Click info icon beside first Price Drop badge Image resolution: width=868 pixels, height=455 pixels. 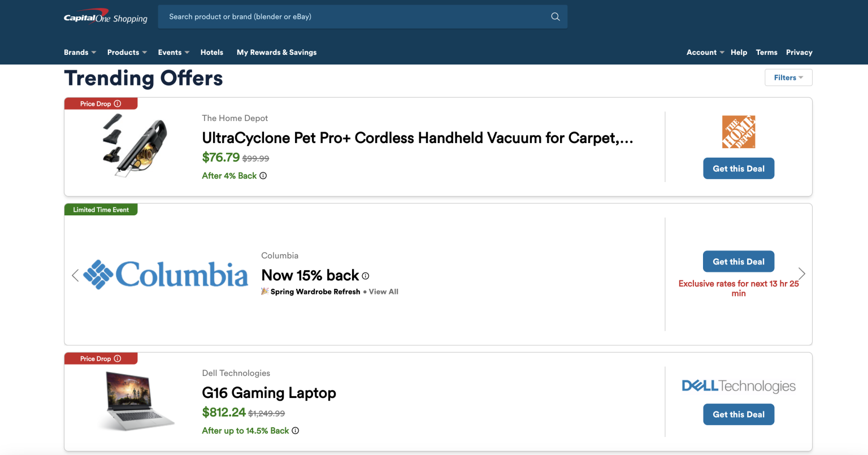[118, 103]
